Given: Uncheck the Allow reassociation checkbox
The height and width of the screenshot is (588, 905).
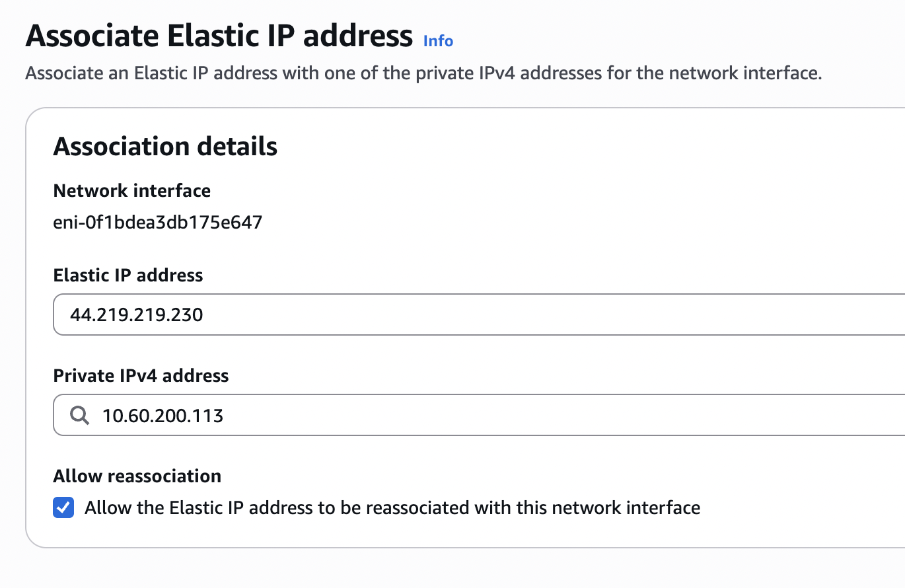Looking at the screenshot, I should (x=63, y=508).
